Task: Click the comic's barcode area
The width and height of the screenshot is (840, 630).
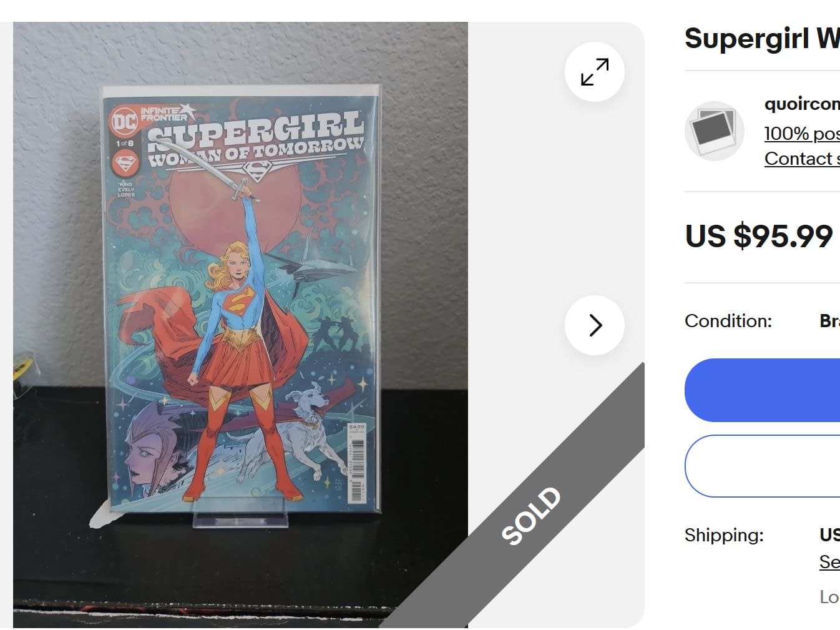Action: click(x=356, y=462)
